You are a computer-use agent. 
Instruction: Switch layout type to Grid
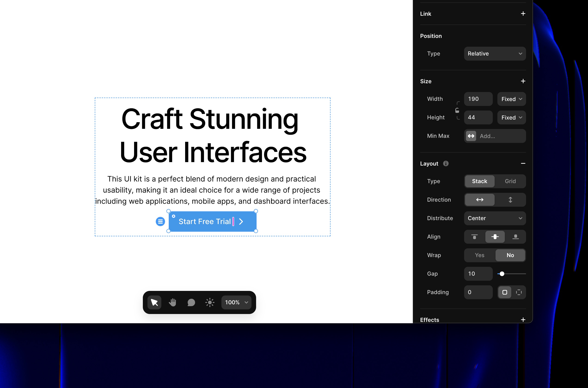510,181
